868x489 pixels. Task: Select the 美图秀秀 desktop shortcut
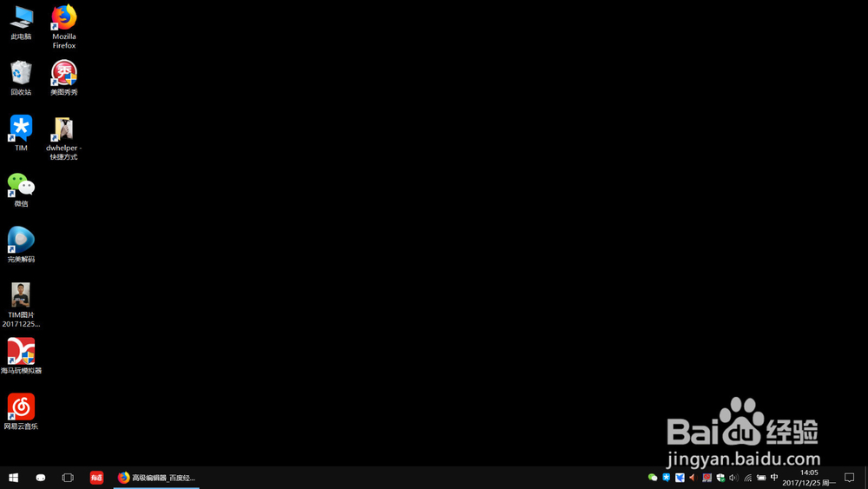click(63, 78)
